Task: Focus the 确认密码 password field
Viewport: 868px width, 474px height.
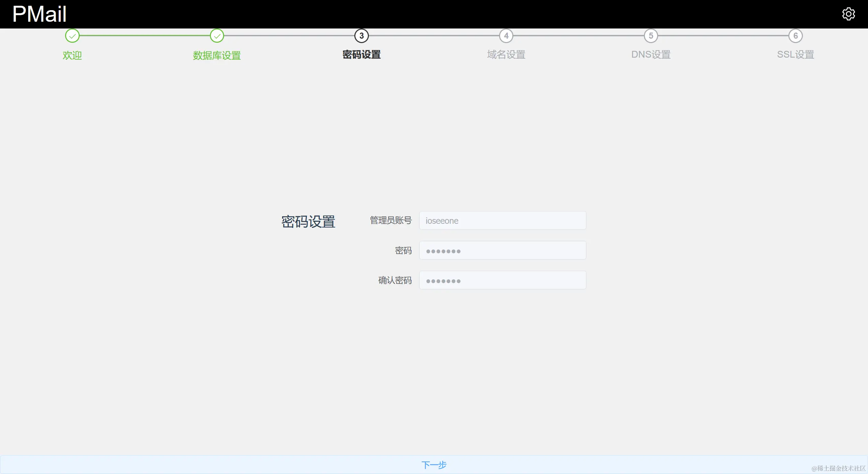Action: (502, 280)
